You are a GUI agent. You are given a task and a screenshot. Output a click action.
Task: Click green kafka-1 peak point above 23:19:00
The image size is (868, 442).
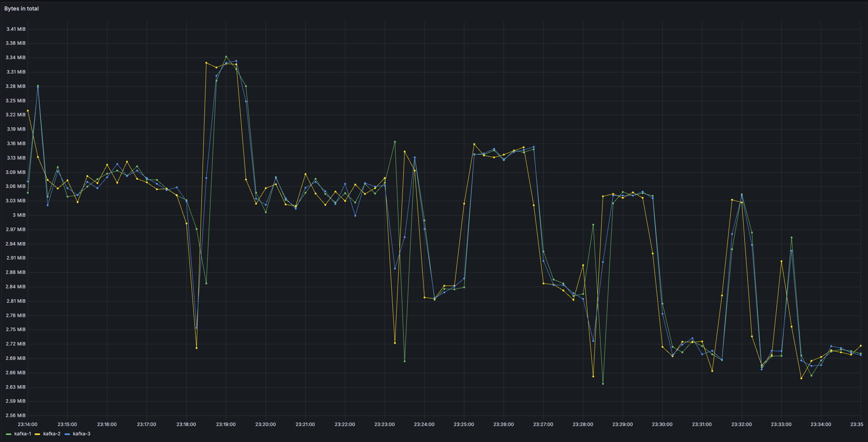tap(226, 57)
